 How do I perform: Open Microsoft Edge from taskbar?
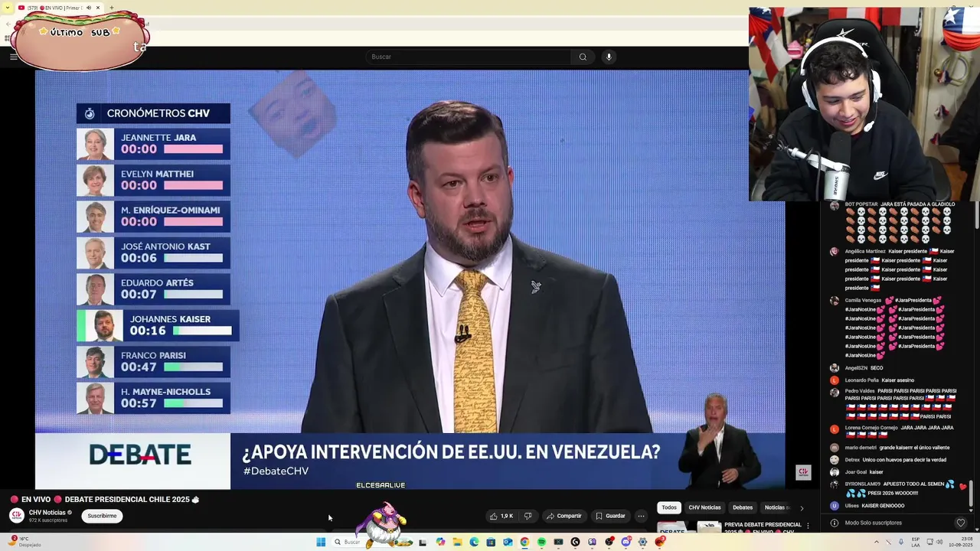tap(474, 542)
